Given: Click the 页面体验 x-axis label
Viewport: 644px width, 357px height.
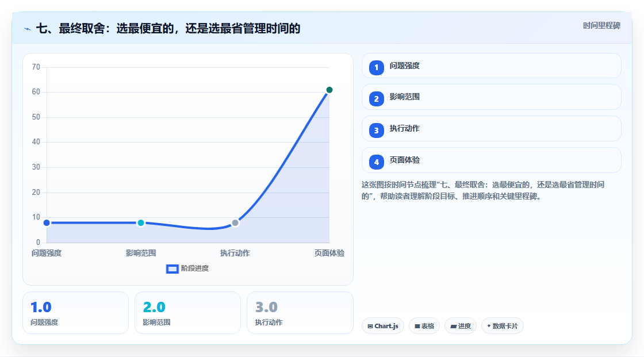Looking at the screenshot, I should coord(329,253).
